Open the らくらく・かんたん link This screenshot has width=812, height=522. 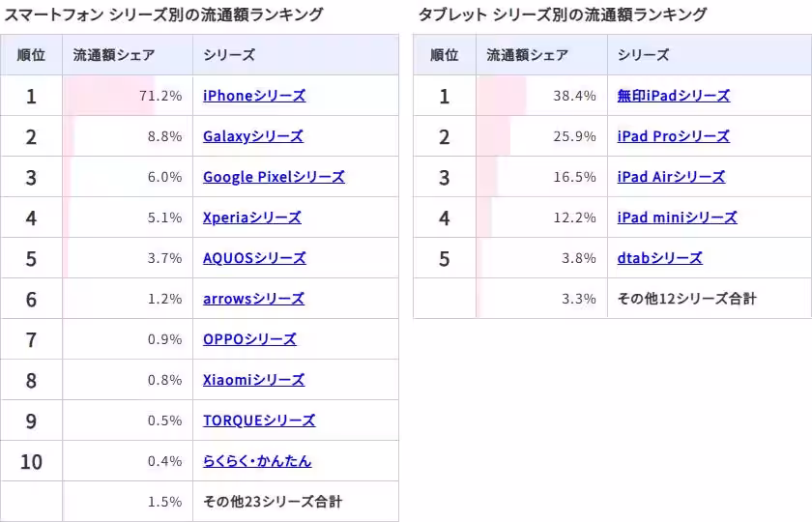257,461
